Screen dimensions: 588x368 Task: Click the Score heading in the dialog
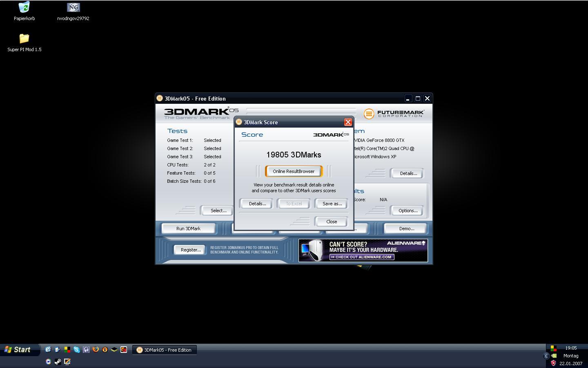[x=252, y=135]
